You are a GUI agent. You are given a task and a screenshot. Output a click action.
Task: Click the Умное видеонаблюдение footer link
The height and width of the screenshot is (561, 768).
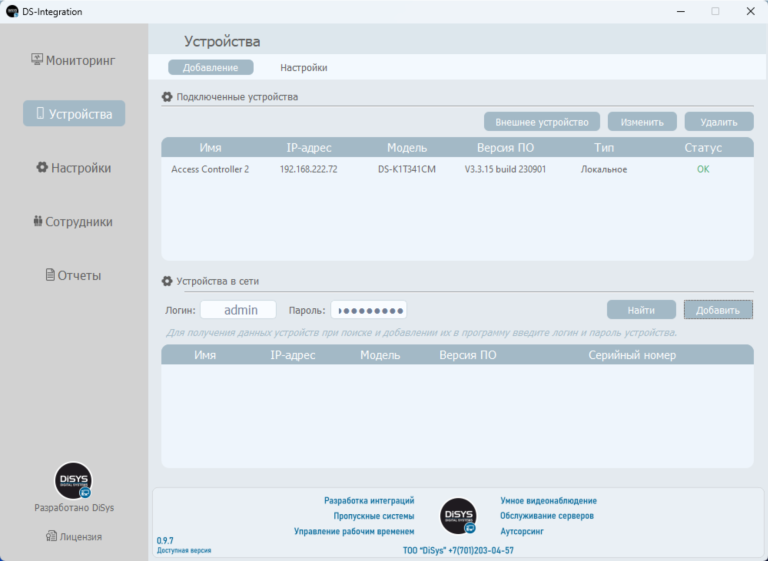click(x=548, y=500)
